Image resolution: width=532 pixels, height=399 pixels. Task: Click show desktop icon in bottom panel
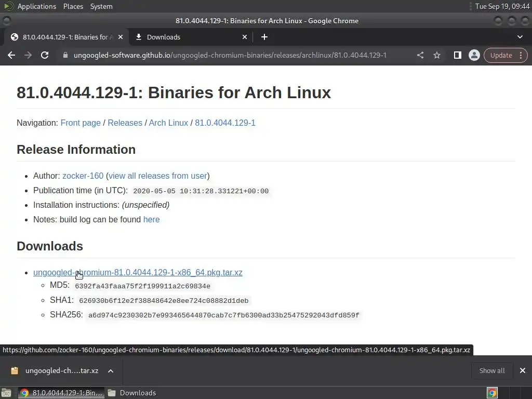click(6, 393)
